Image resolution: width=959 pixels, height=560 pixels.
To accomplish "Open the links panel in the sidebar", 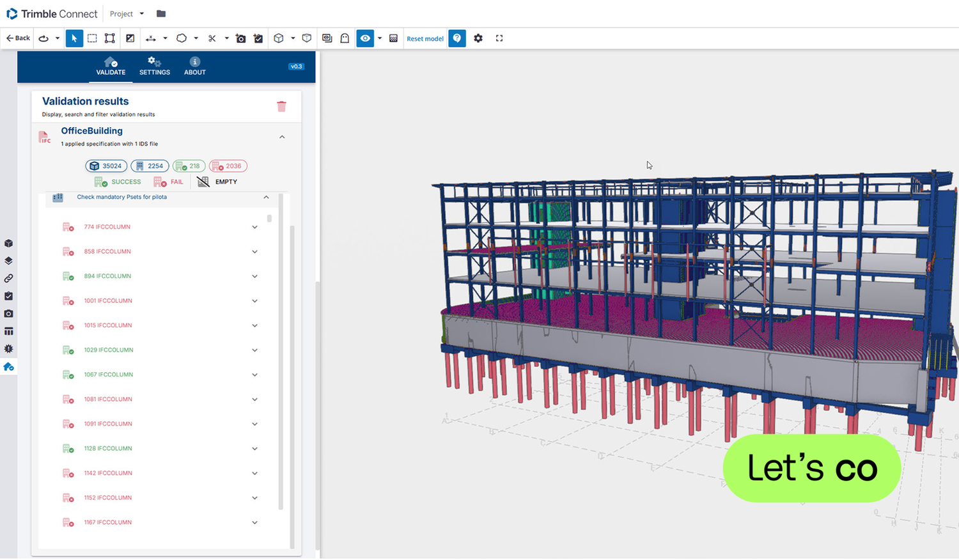I will (8, 279).
